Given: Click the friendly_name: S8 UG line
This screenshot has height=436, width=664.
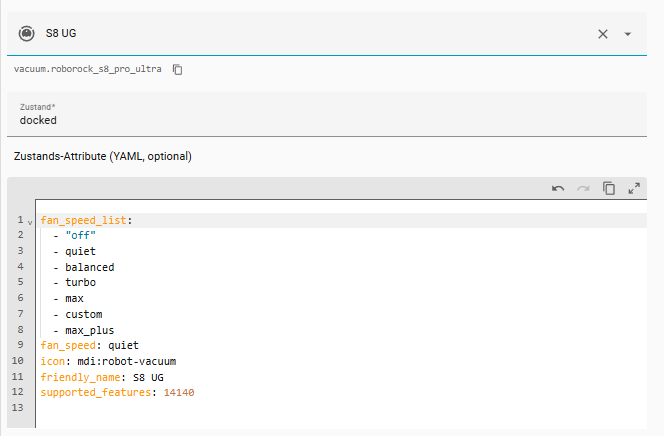Looking at the screenshot, I should pos(100,377).
